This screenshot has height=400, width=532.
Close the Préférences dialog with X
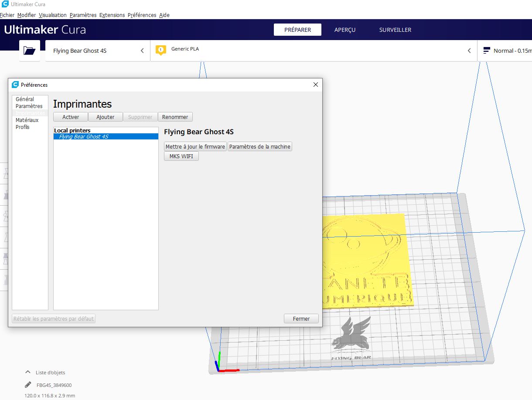point(316,85)
